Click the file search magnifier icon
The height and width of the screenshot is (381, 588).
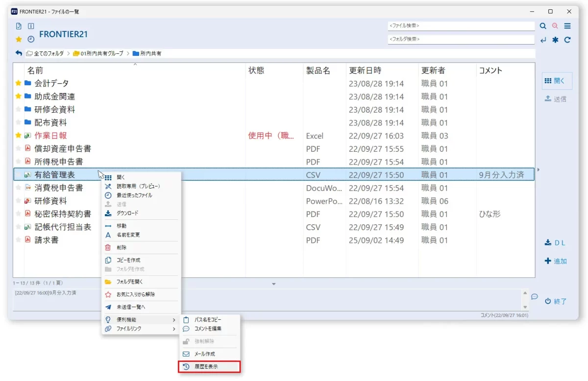click(x=543, y=26)
